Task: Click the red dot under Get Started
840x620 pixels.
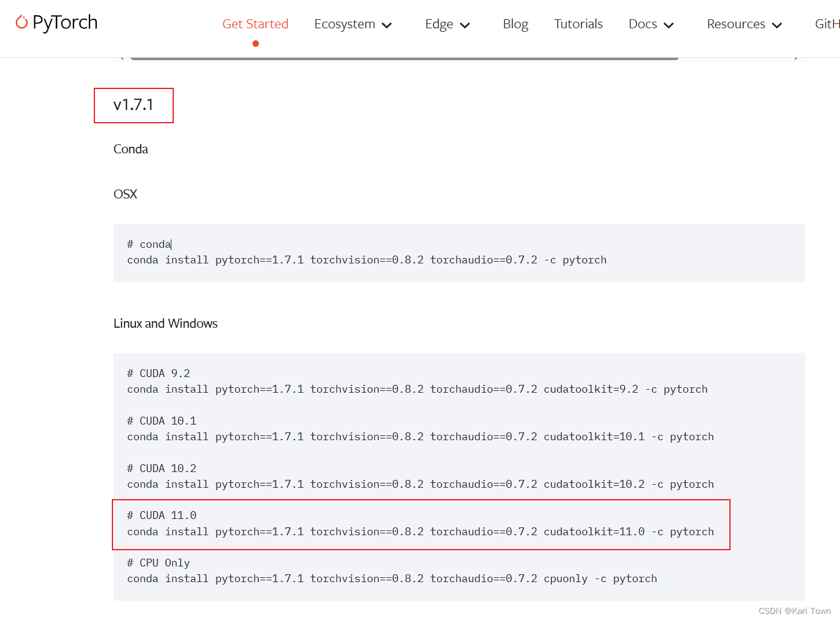Action: (x=255, y=43)
